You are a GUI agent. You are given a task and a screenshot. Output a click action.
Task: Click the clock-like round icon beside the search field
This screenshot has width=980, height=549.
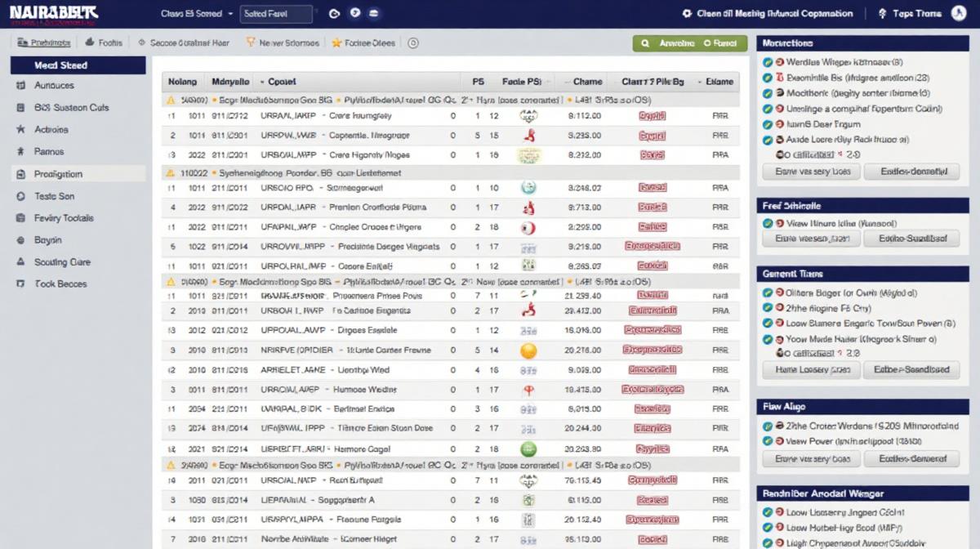coord(334,14)
